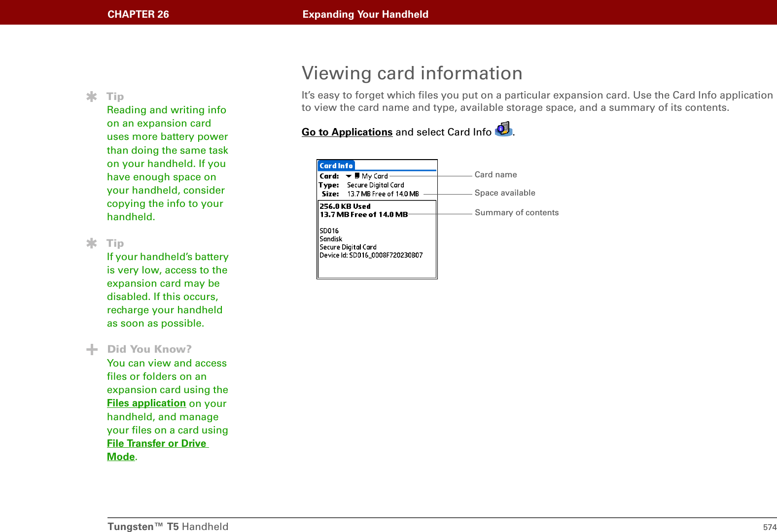777x532 pixels.
Task: Click the asterisk icon beside first Tip
Action: [91, 97]
